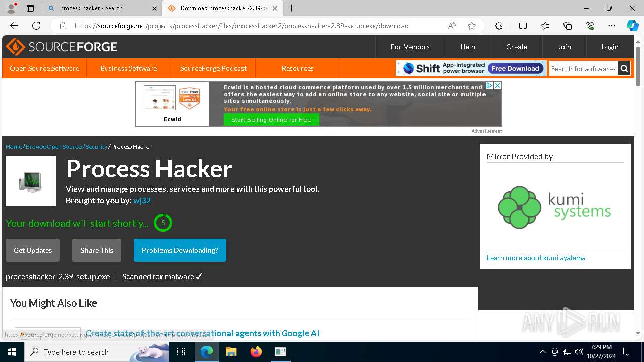Viewport: 644px width, 362px height.
Task: Open AdChoices info icon on ad
Action: [x=489, y=85]
